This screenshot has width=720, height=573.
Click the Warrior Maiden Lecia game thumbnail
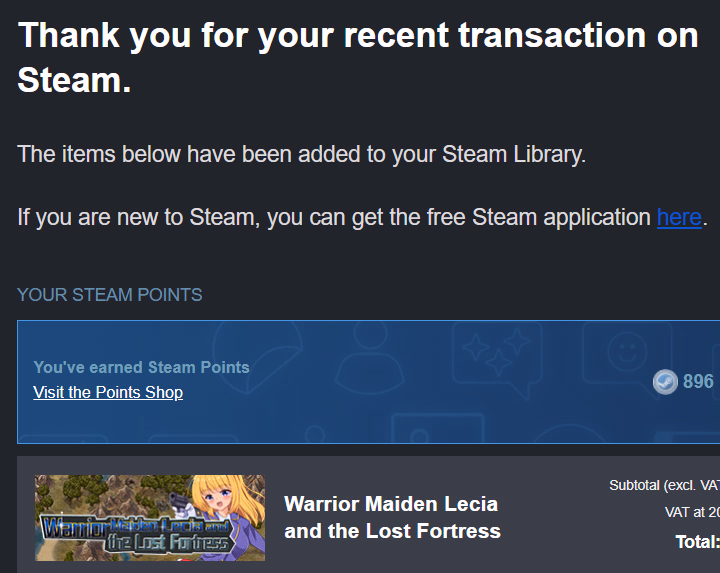(150, 517)
